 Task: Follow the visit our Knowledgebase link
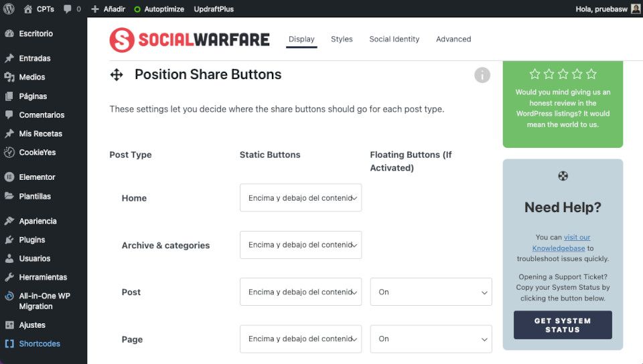561,243
